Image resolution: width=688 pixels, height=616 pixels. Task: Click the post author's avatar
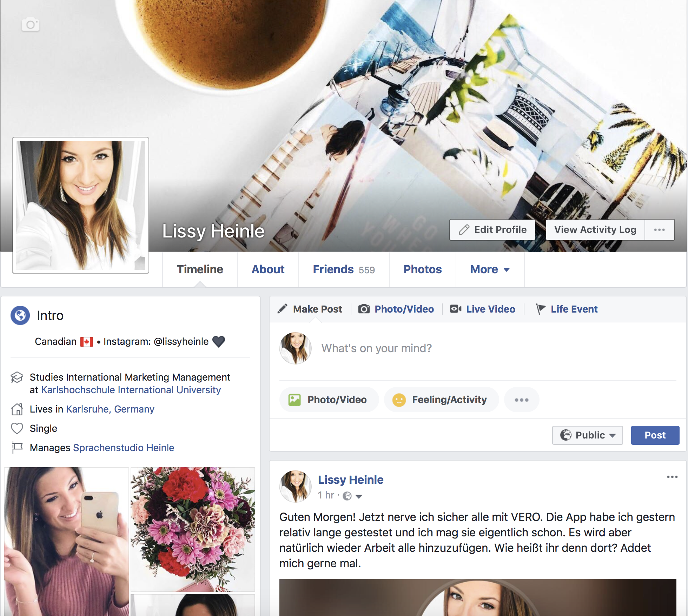pos(296,487)
